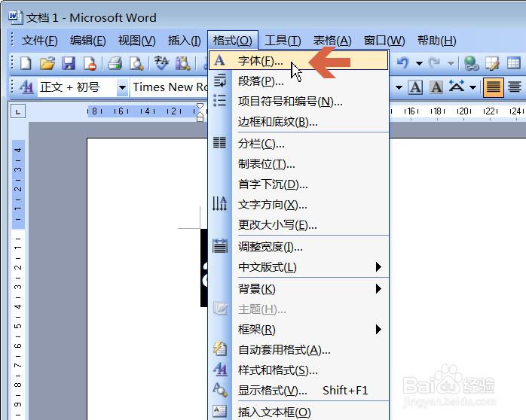Click the Insert Table grid icon
This screenshot has width=526, height=420.
pyautogui.click(x=514, y=63)
